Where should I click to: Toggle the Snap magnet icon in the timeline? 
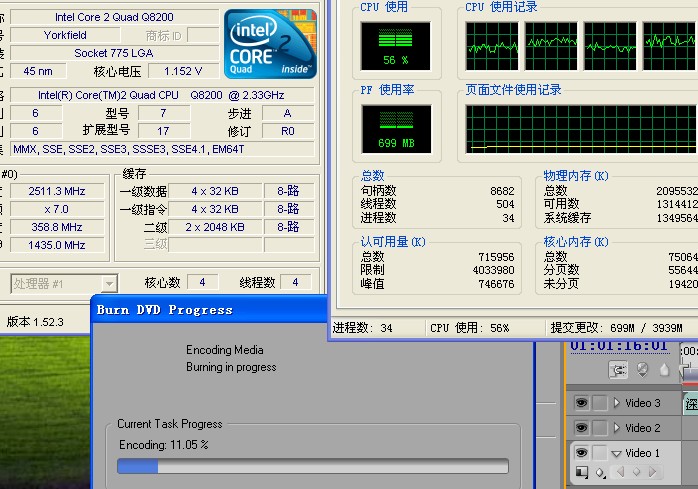(x=618, y=369)
